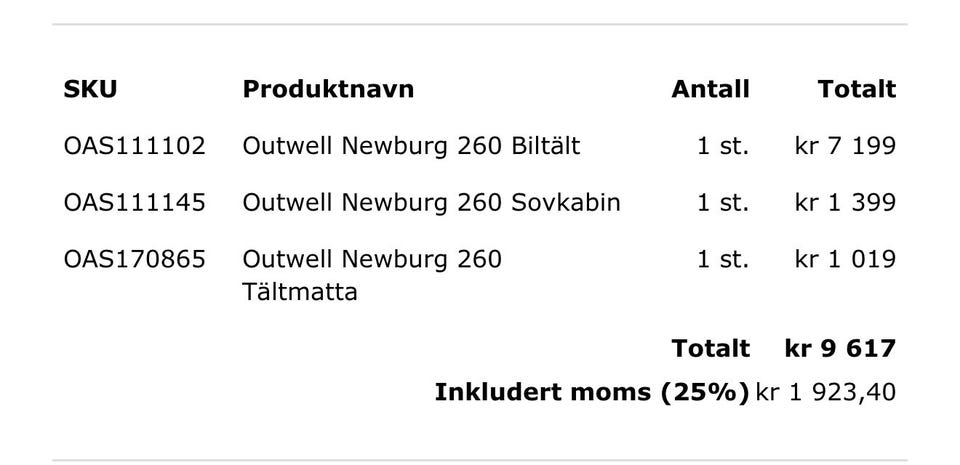Click order total kr 9 617
The image size is (960, 465).
click(840, 349)
